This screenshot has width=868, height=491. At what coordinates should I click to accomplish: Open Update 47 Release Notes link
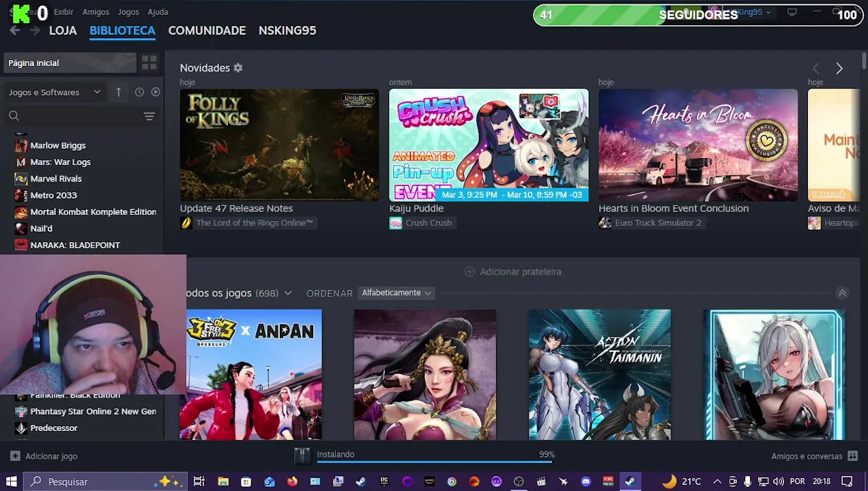click(236, 209)
